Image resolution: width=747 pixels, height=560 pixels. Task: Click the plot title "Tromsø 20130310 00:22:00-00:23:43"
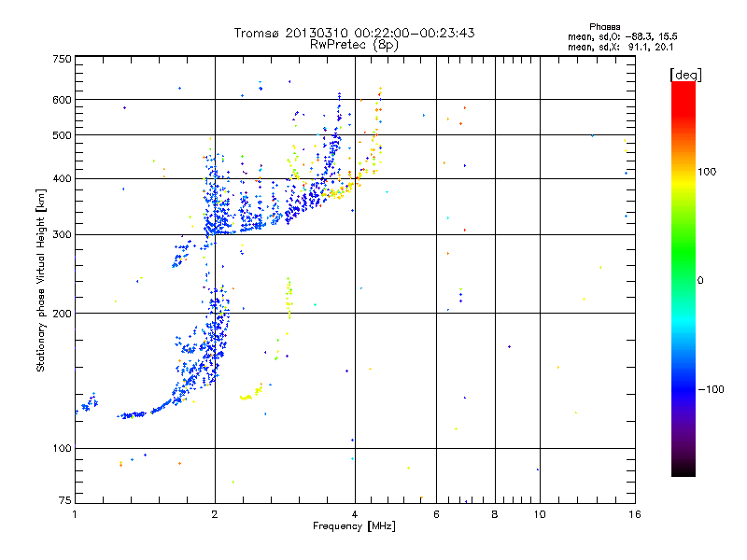click(x=354, y=33)
